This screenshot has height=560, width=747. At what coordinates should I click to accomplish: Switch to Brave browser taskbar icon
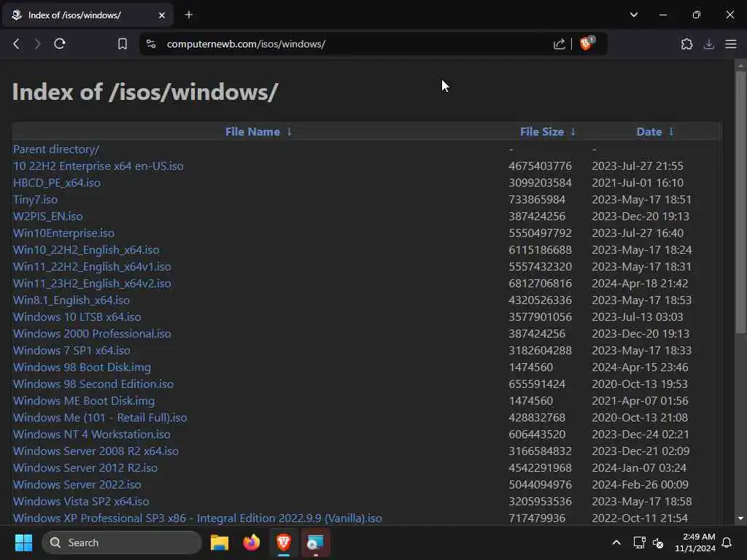click(284, 542)
